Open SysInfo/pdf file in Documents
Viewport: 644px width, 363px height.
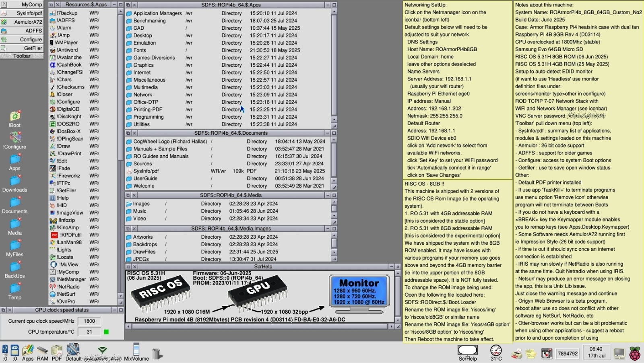click(x=142, y=171)
